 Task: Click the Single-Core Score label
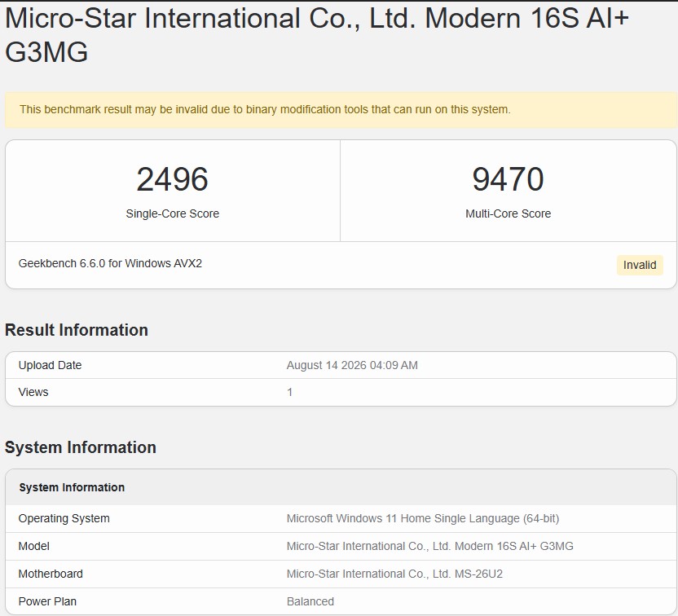point(172,213)
